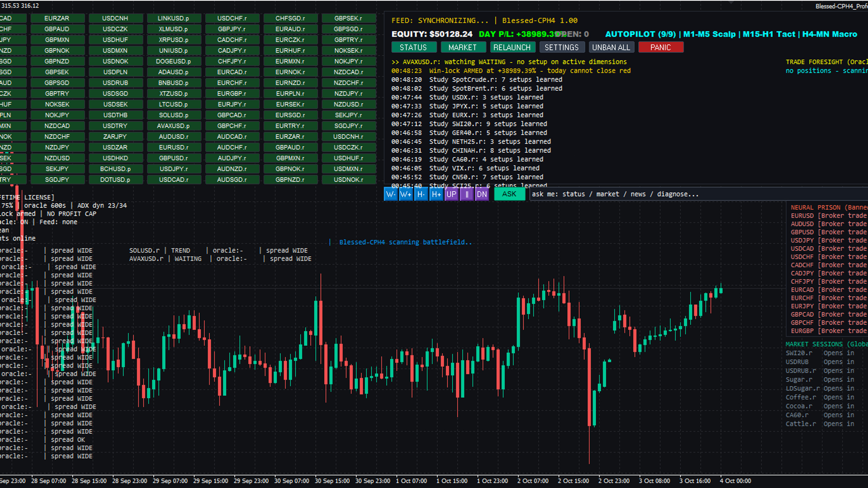The width and height of the screenshot is (868, 488).
Task: Click the purple UP button
Action: click(451, 194)
